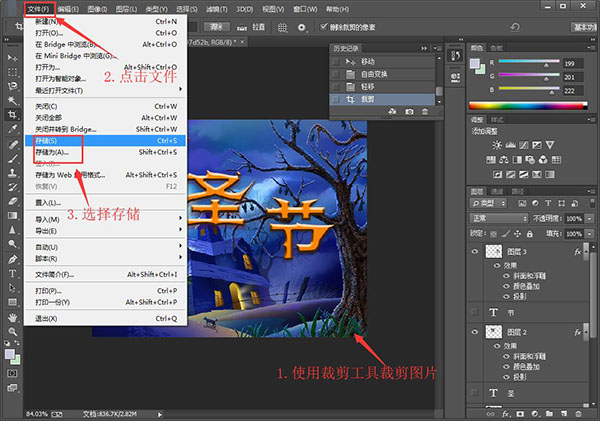Select the Horizontal Type tool

point(12,274)
